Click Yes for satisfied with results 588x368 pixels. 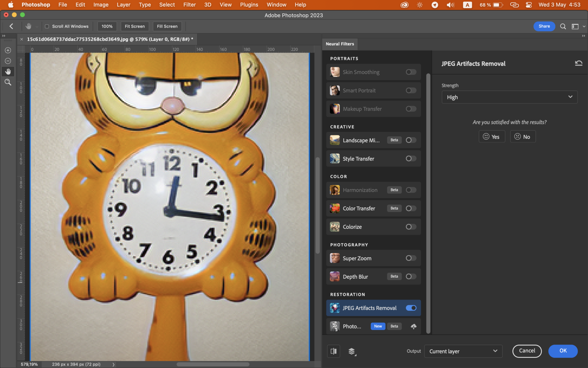(492, 137)
